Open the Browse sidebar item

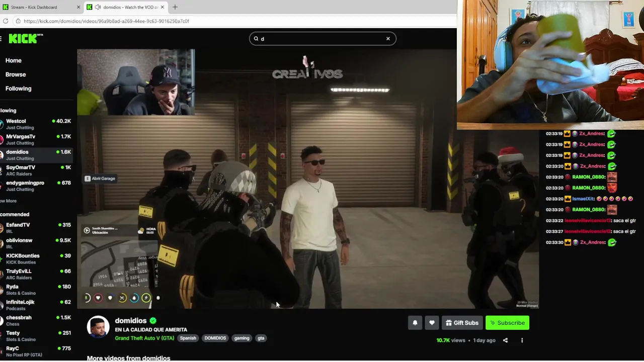pos(16,74)
